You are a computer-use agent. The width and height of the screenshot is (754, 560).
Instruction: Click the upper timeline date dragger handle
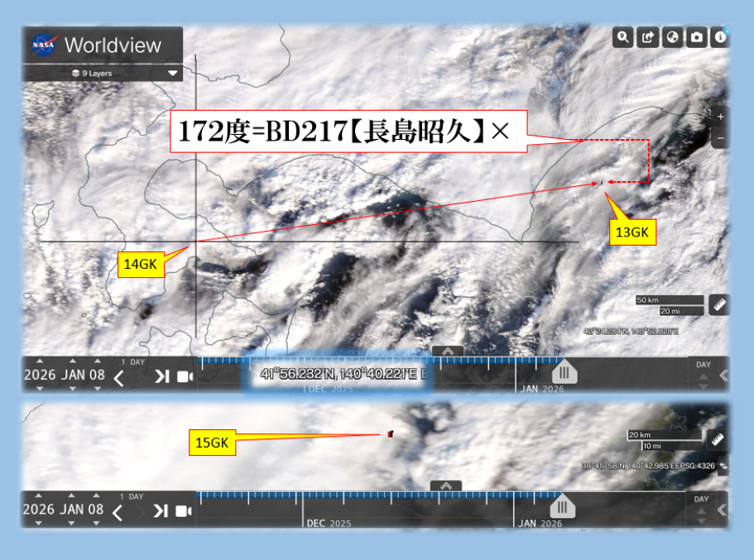(564, 373)
